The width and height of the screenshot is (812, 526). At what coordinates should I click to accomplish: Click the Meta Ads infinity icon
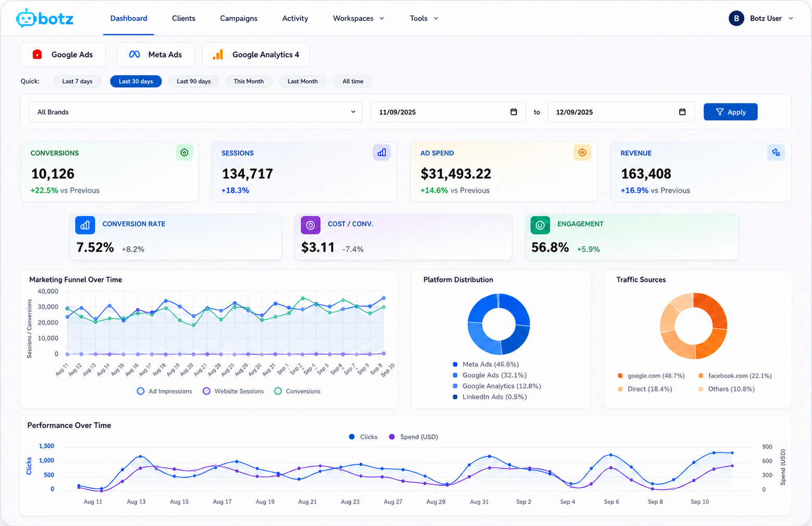click(x=134, y=54)
